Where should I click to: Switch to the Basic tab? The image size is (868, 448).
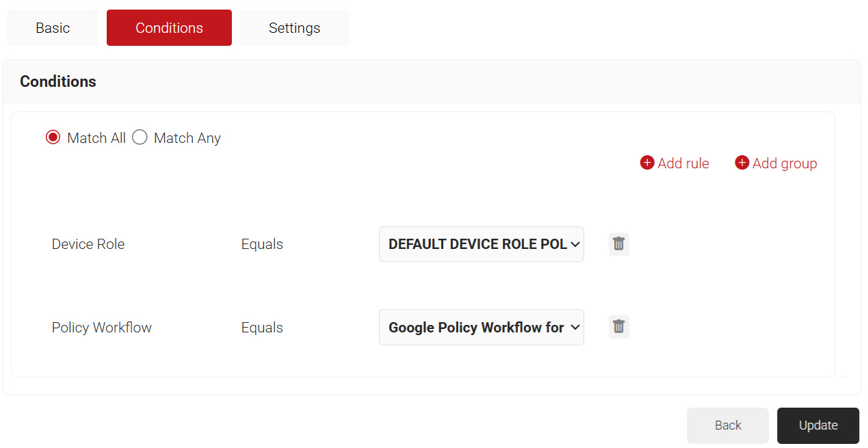pos(53,28)
